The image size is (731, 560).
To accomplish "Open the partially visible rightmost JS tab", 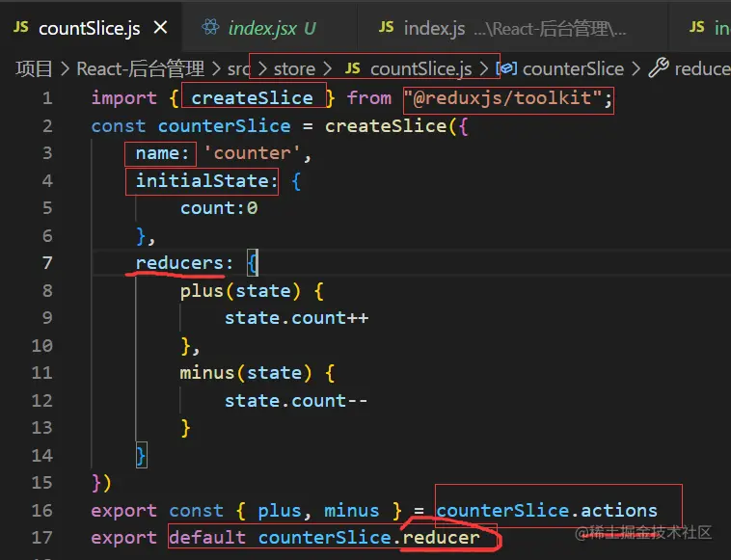I will click(x=701, y=28).
